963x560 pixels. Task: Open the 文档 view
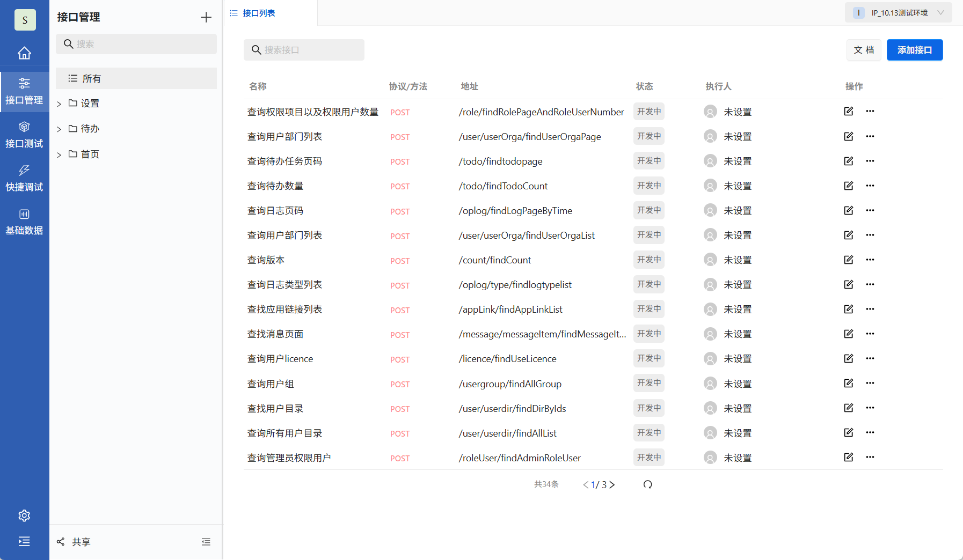(864, 49)
